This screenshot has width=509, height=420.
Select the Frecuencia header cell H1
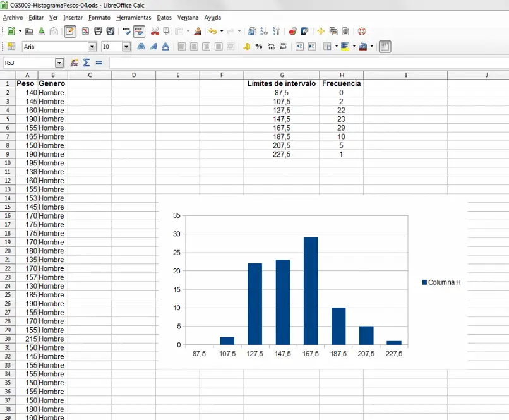[x=341, y=83]
